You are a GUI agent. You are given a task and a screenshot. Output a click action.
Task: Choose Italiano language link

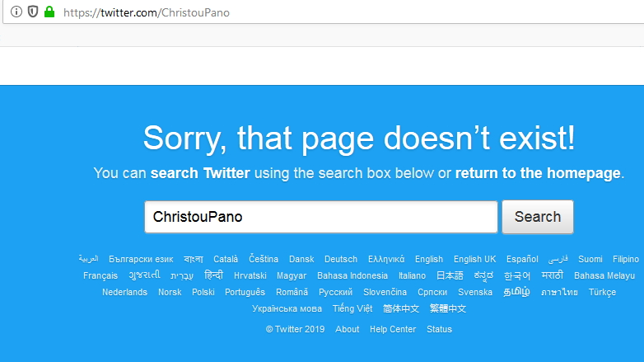pyautogui.click(x=412, y=275)
